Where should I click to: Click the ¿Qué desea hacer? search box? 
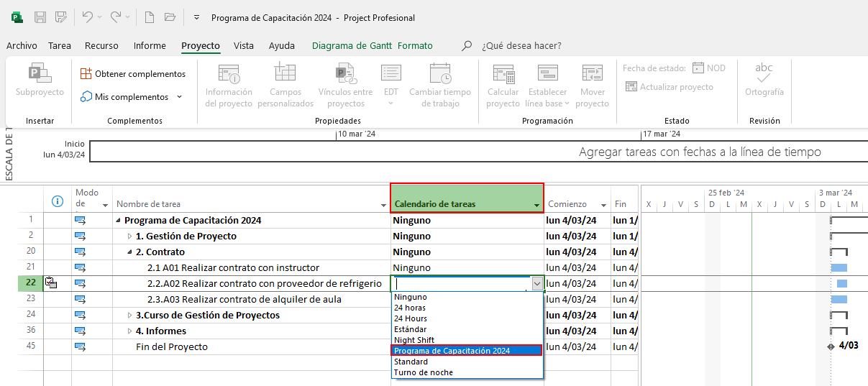coord(521,46)
